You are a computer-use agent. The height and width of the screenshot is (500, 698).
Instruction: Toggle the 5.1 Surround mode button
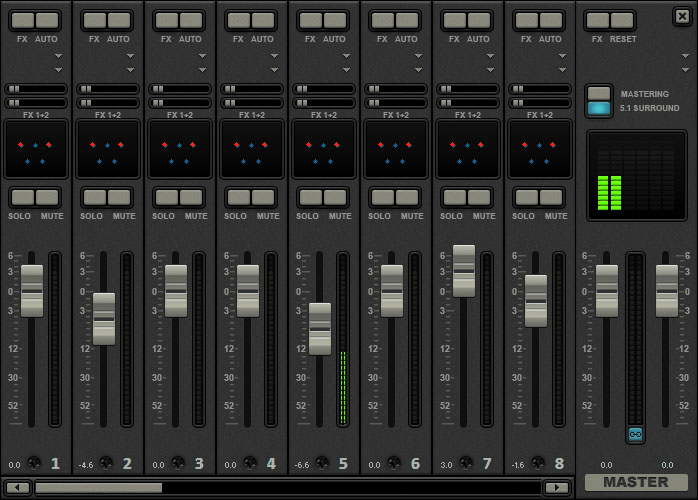coord(599,108)
